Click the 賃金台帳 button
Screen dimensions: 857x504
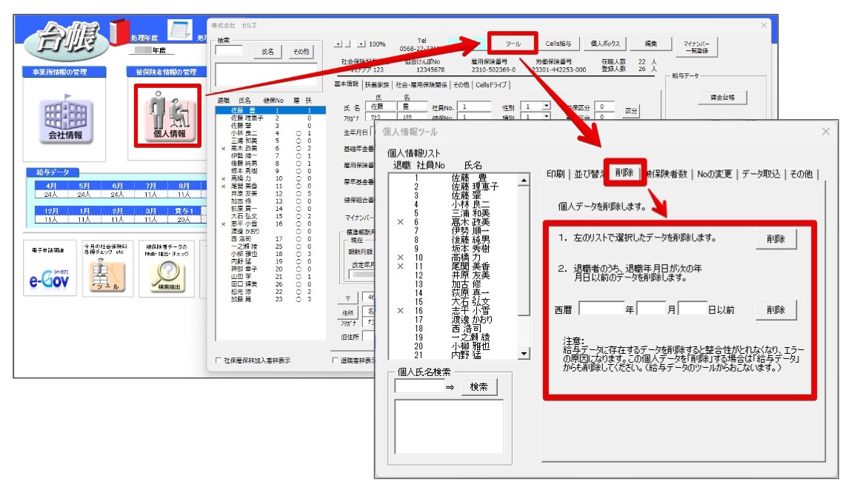click(722, 97)
